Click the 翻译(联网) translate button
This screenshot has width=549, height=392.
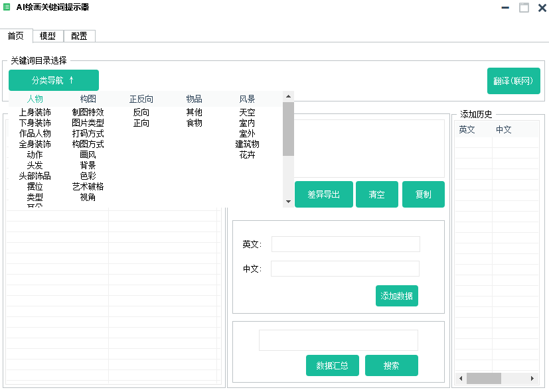point(513,80)
